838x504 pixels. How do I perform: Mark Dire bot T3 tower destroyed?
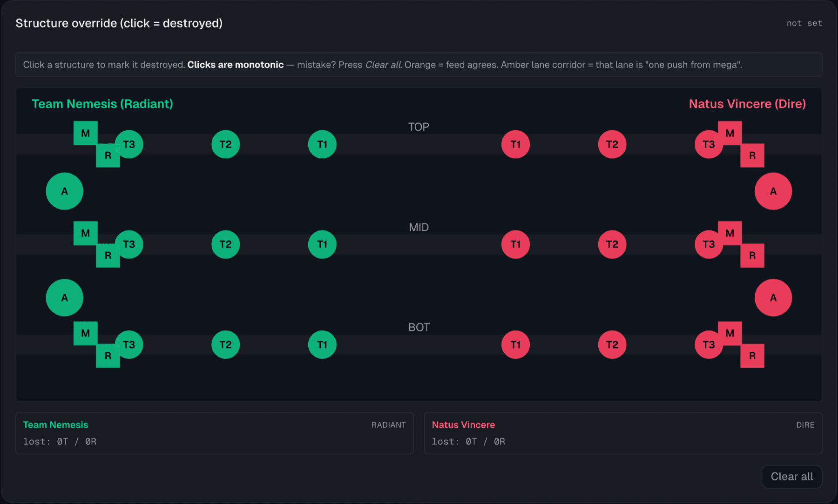pyautogui.click(x=709, y=344)
